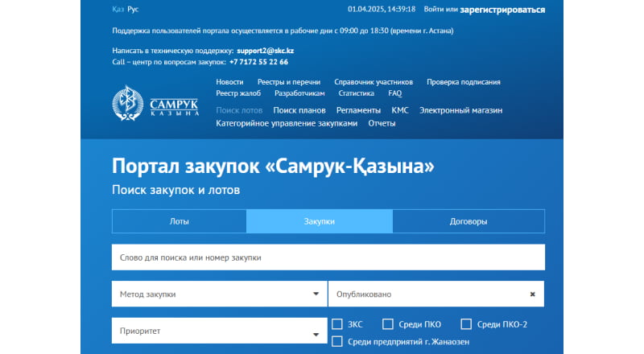
Task: Check the ЗКС checkbox
Action: [337, 324]
